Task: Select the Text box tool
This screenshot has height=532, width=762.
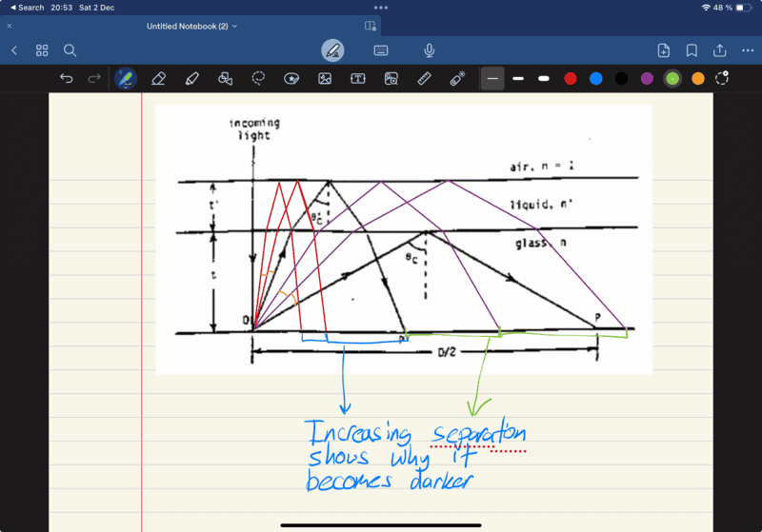Action: coord(358,79)
